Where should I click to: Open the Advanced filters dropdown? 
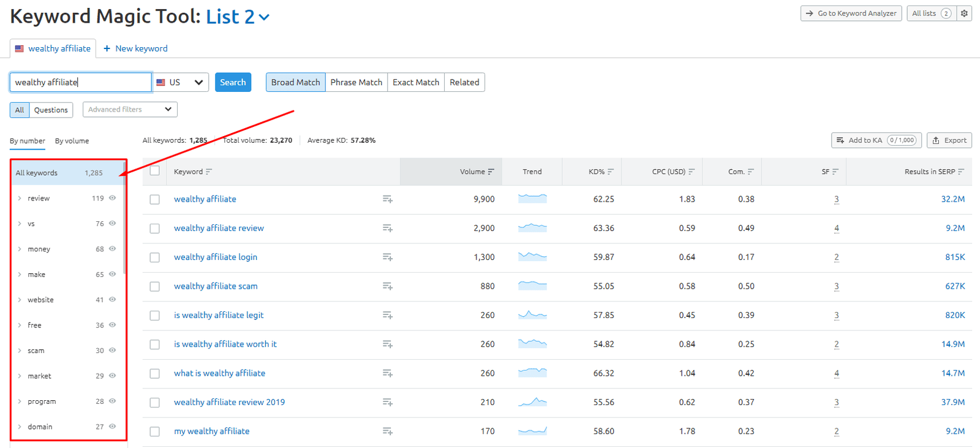pyautogui.click(x=130, y=110)
